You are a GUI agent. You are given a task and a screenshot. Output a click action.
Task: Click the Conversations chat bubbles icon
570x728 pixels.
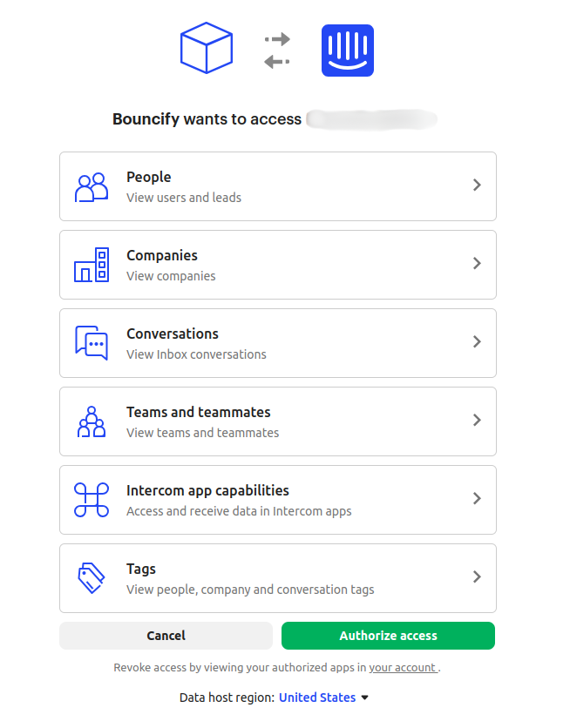click(92, 343)
